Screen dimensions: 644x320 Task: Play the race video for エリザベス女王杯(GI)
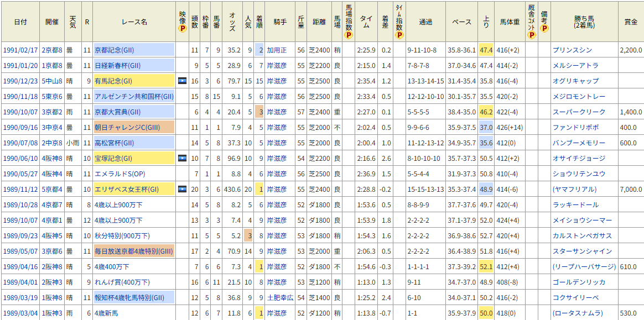183,190
